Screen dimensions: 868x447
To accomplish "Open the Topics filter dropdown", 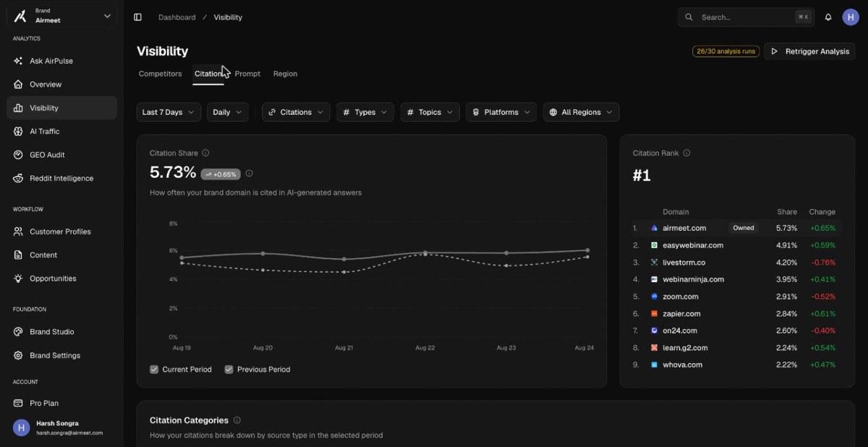I will click(x=430, y=112).
